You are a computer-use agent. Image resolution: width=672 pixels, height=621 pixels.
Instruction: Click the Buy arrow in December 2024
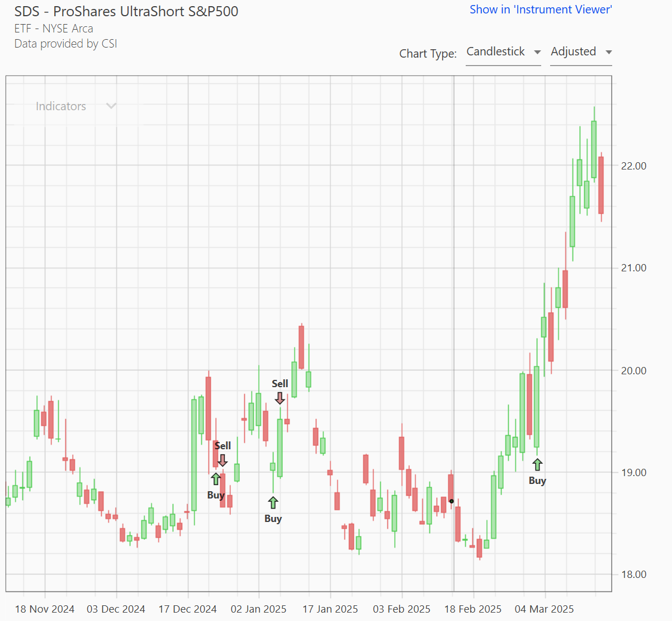tap(216, 479)
